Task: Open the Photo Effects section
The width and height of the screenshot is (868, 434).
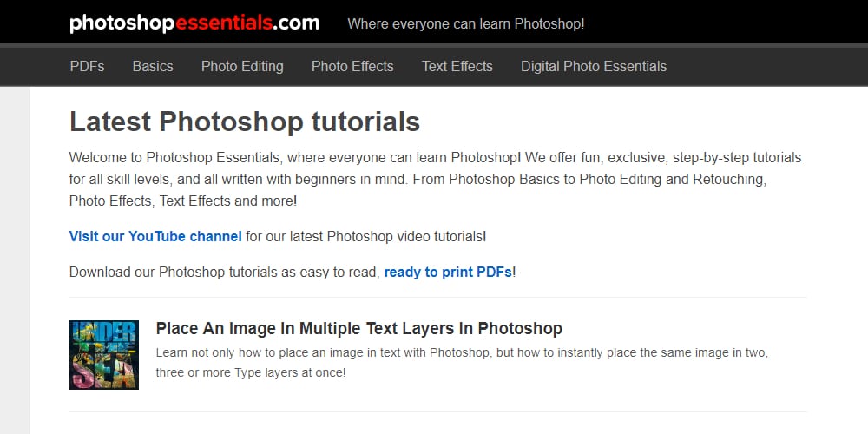Action: (352, 67)
